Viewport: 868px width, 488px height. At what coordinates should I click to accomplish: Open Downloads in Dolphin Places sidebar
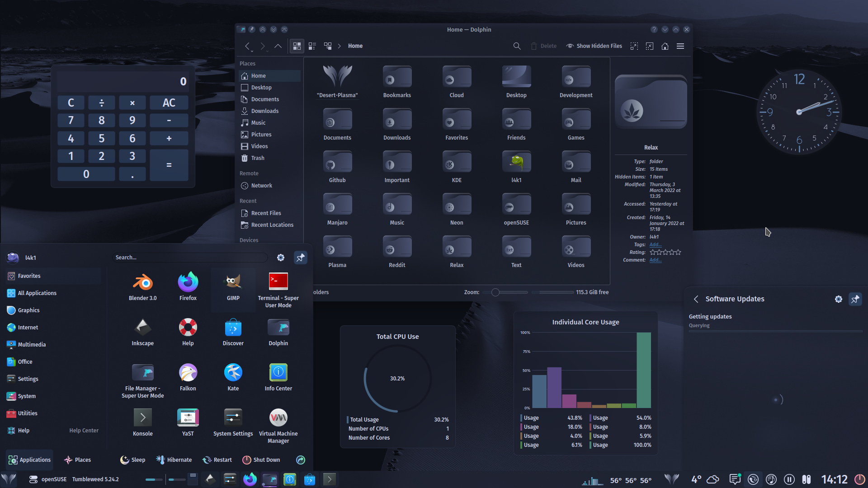(x=269, y=111)
